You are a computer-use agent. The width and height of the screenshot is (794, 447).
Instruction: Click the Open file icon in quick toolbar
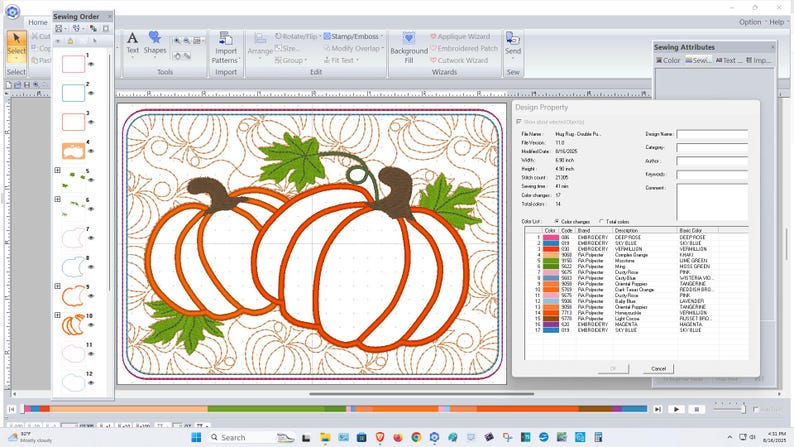18,85
